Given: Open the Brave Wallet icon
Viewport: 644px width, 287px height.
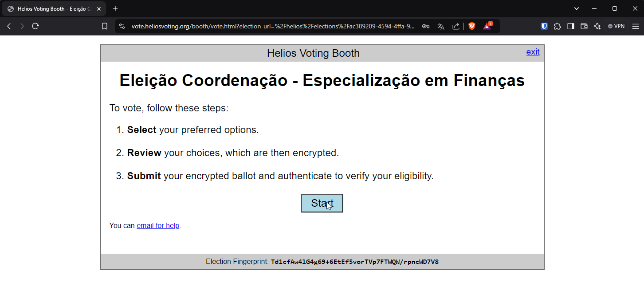Looking at the screenshot, I should tap(584, 26).
